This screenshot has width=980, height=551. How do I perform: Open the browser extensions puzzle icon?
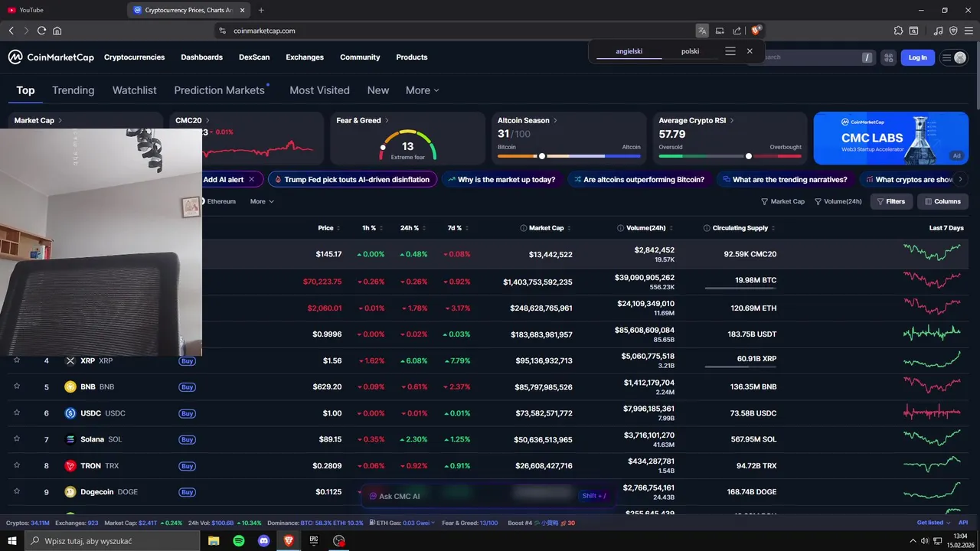point(899,31)
